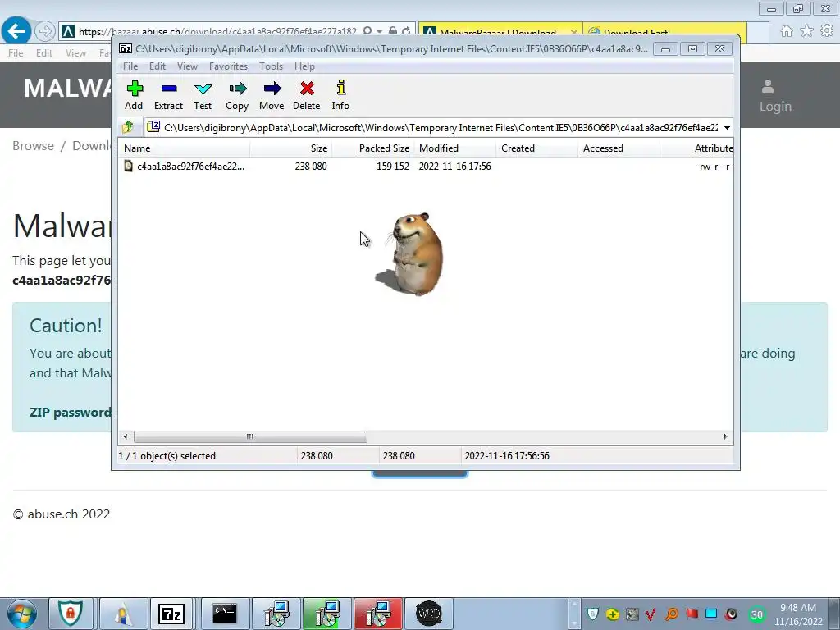Open the View menu in Internet Explorer
Viewport: 840px width, 630px height.
75,53
